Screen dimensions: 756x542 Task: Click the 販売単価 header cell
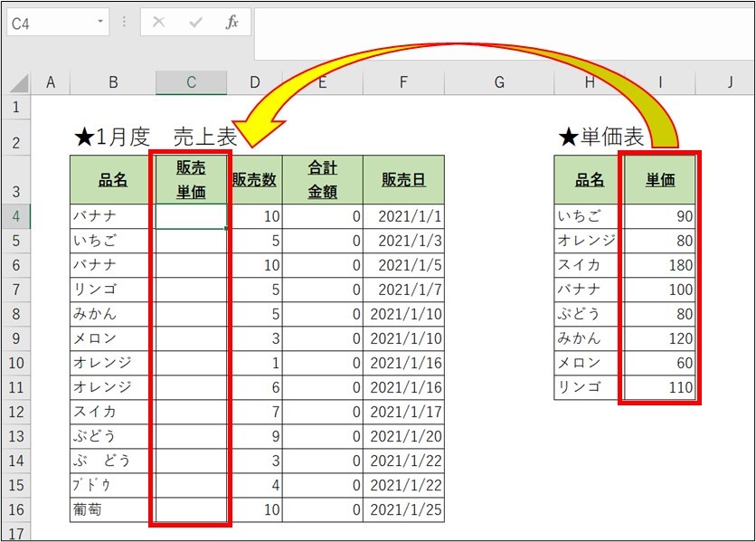[191, 179]
